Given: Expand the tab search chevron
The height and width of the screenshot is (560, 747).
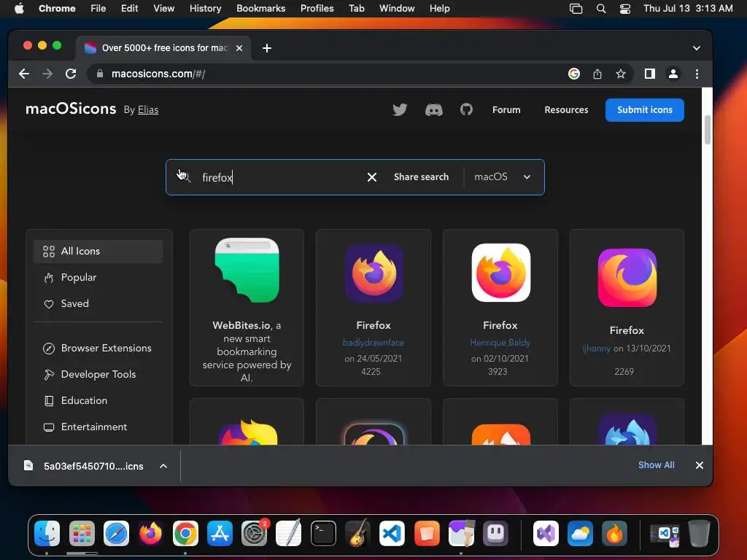Looking at the screenshot, I should tap(697, 48).
